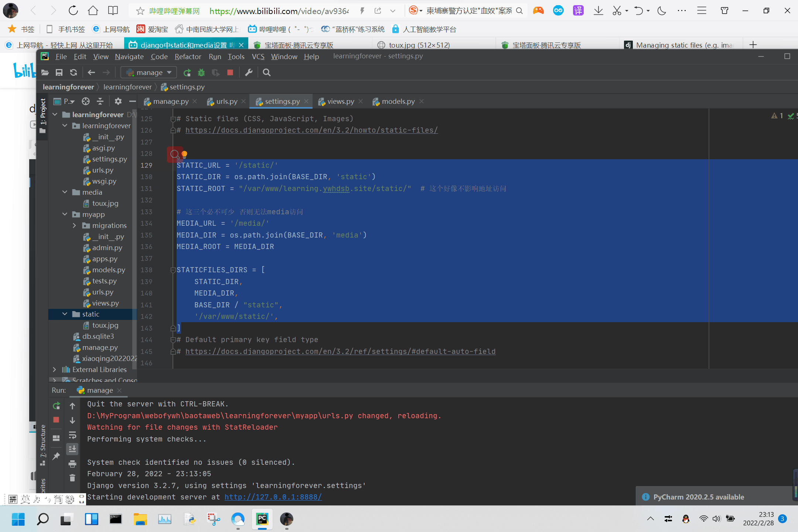The image size is (798, 532).
Task: Open the Refactor menu
Action: click(x=188, y=57)
